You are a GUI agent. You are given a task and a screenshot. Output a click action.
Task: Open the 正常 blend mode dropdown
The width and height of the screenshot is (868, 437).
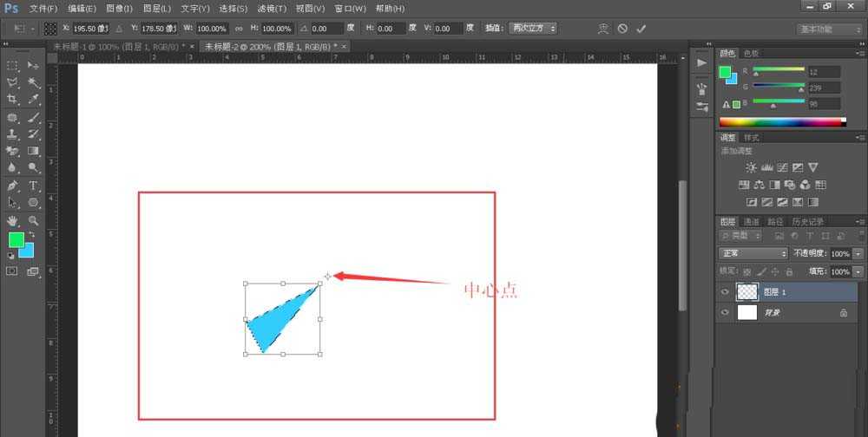[x=753, y=253]
